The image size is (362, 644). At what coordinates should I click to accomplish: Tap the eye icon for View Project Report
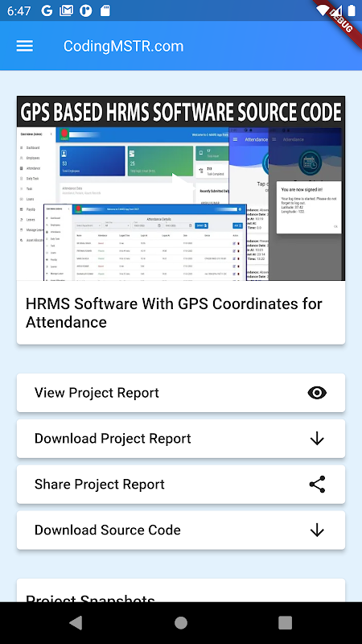(317, 393)
